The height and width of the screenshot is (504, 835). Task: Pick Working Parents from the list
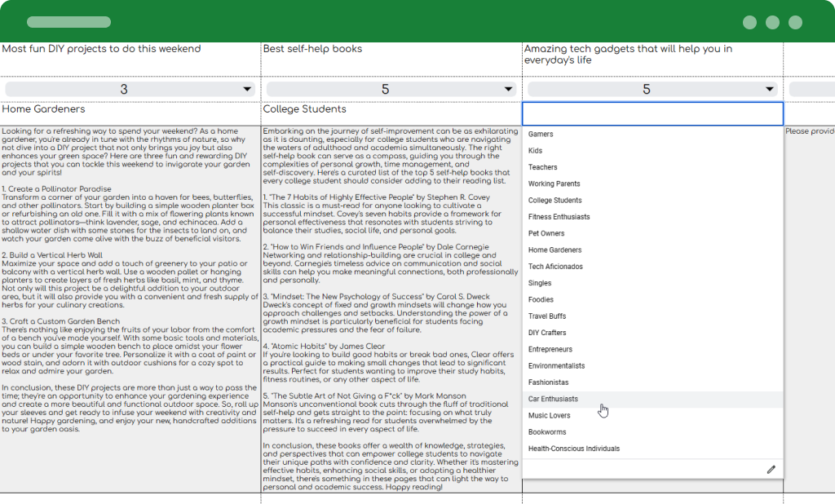(554, 183)
